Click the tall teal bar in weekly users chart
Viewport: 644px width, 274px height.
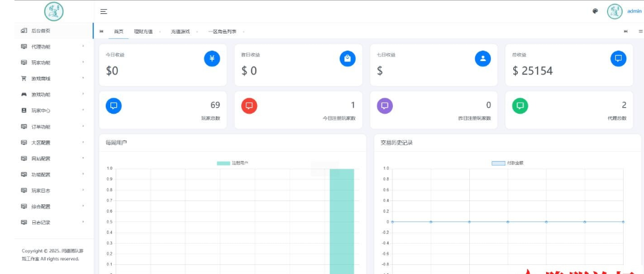[x=342, y=221]
